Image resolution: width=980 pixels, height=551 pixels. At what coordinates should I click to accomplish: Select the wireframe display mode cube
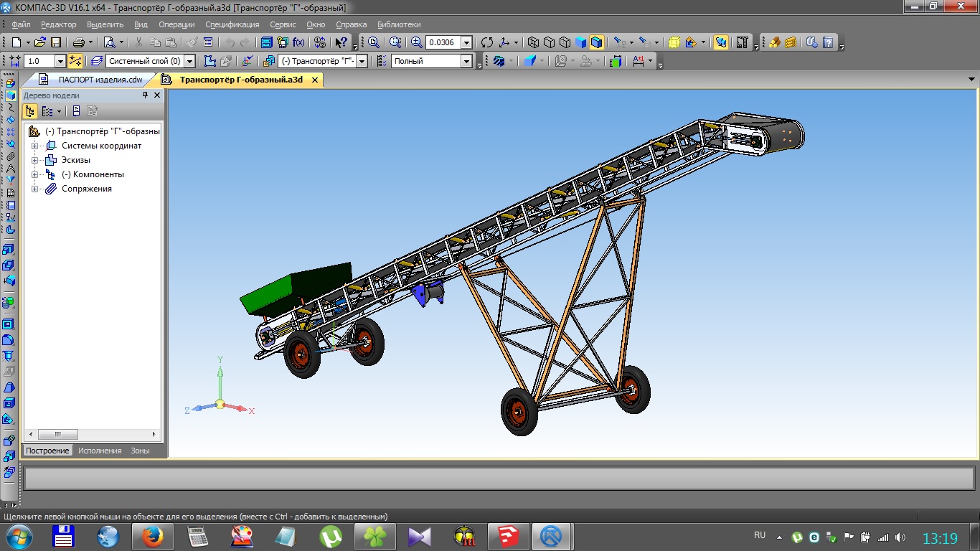pyautogui.click(x=534, y=42)
